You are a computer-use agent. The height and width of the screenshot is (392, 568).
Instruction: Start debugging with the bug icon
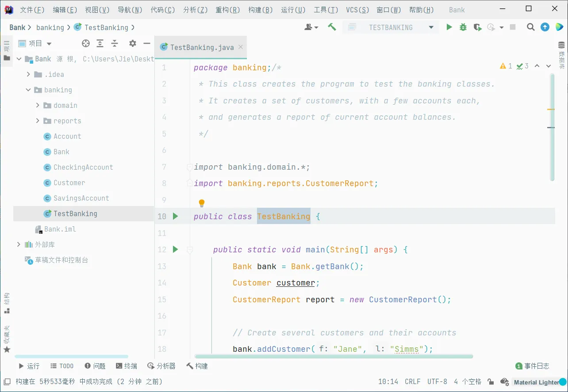pos(463,27)
